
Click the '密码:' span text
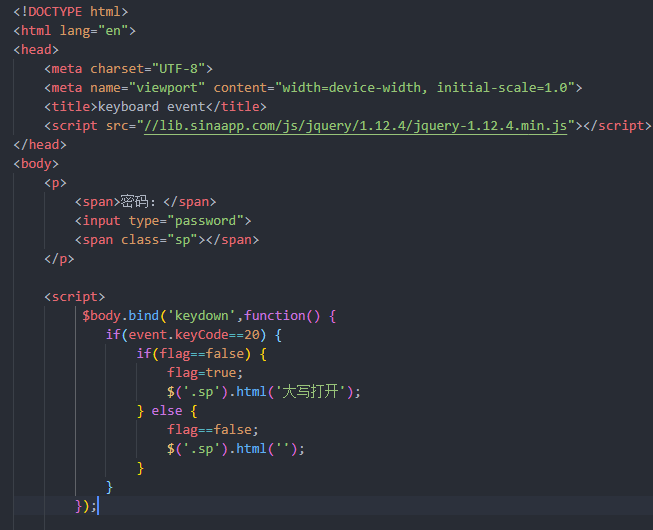138,202
